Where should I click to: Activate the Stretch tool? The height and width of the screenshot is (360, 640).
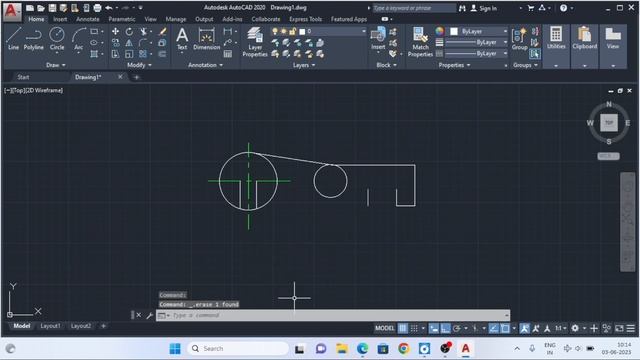coord(116,54)
